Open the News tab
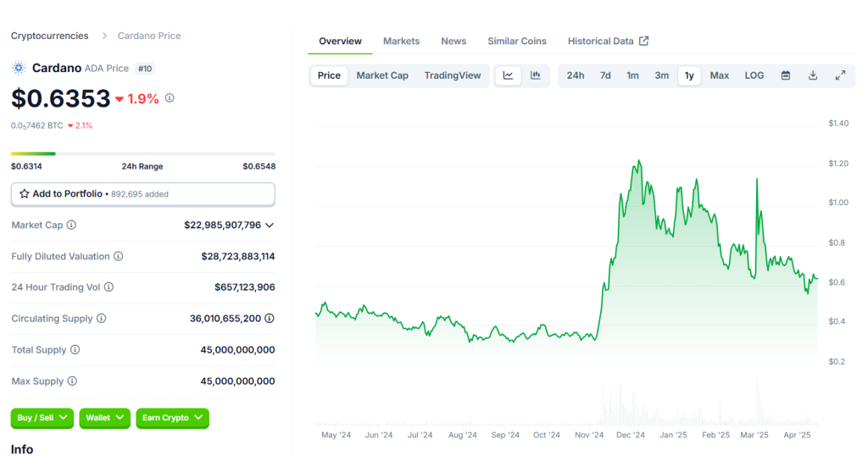Image resolution: width=868 pixels, height=456 pixels. [453, 41]
